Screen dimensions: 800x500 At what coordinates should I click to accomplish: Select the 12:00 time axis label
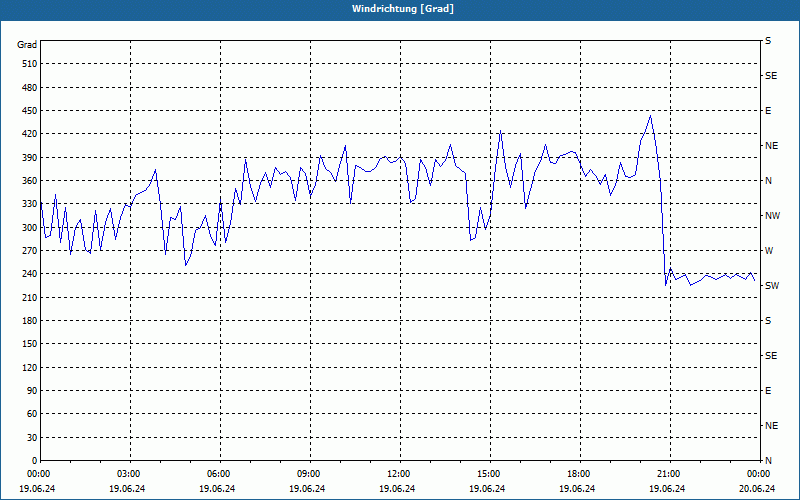point(401,474)
